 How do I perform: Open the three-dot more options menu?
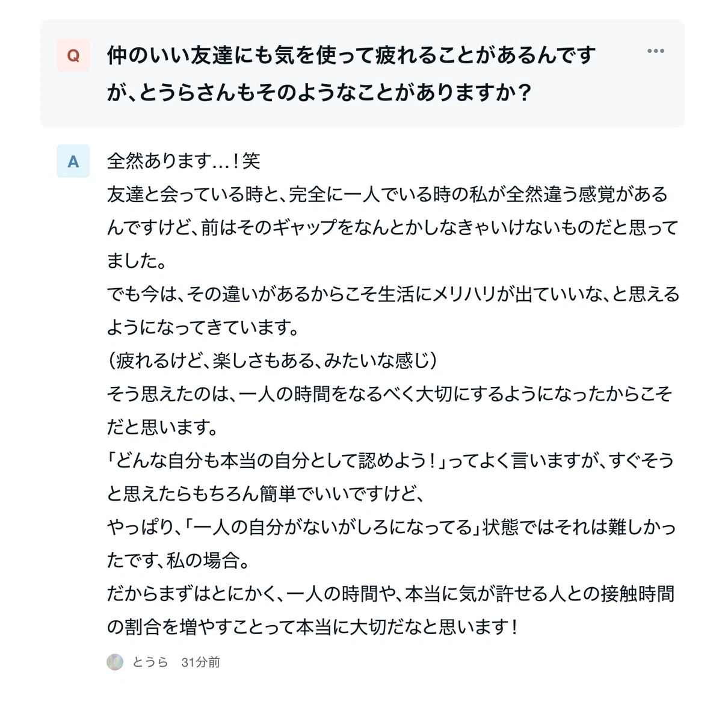(x=655, y=51)
